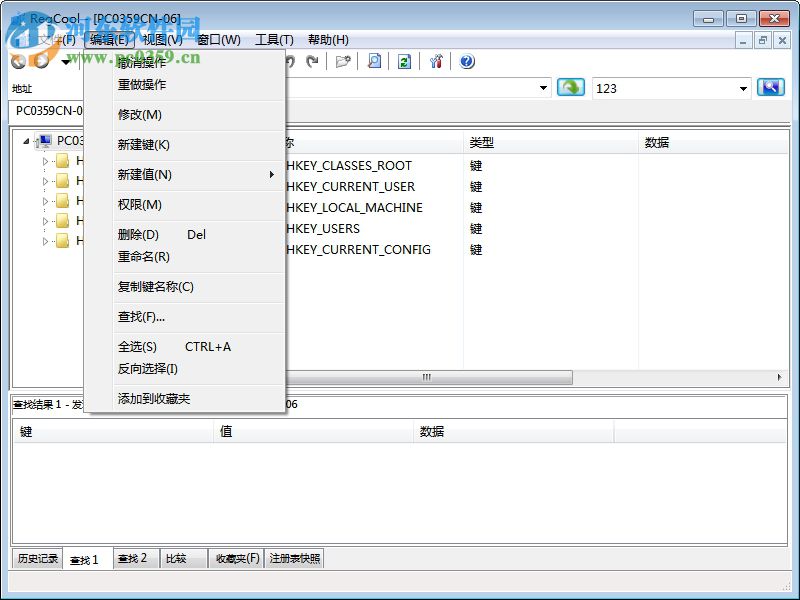Select HKEY_LOCAL_MACHINE in the key list
The width and height of the screenshot is (800, 600).
coord(355,207)
